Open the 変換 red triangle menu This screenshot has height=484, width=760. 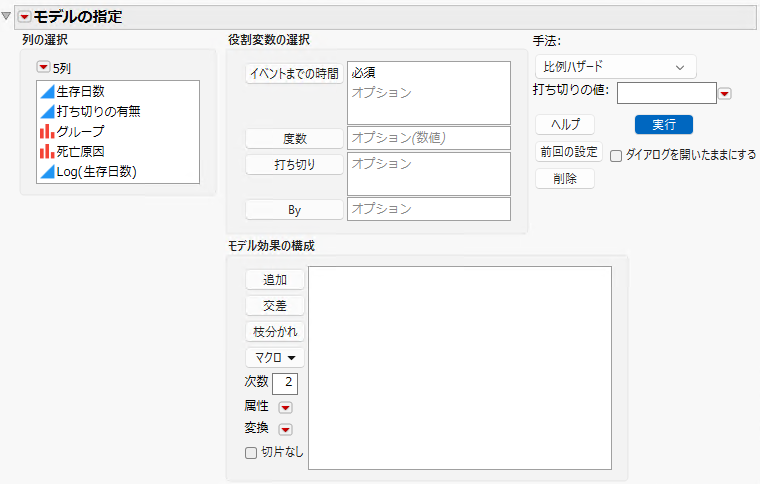coord(285,429)
